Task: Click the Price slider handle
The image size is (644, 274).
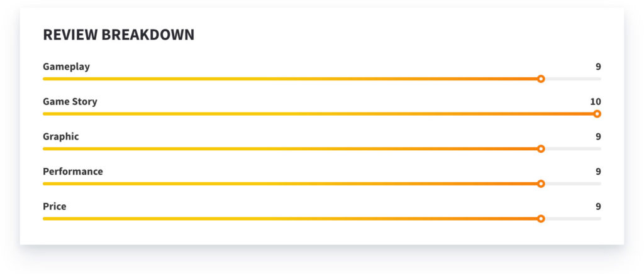Action: point(541,219)
